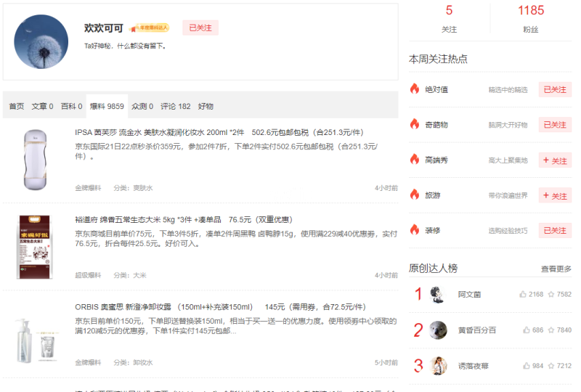Click the star icon for 黄昏百分百
The width and height of the screenshot is (581, 392).
(551, 330)
